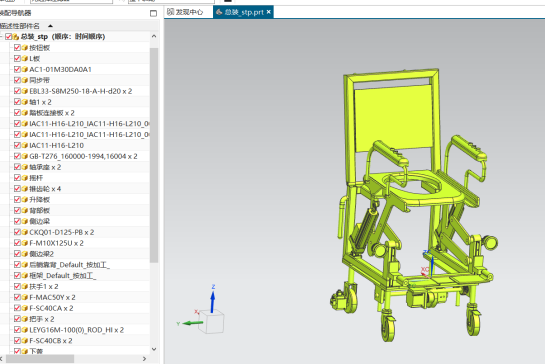
Task: Uncheck the GB-T276_160000-1994,16004 component
Action: click(x=17, y=156)
